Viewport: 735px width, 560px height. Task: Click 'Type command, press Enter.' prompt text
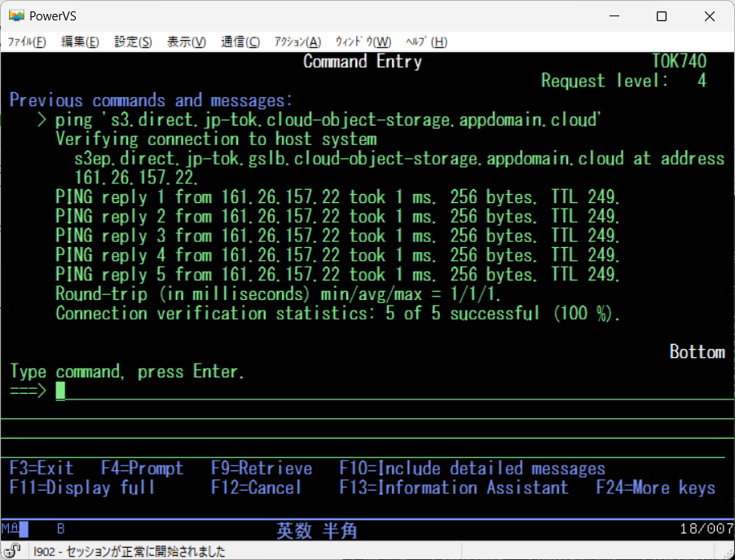[127, 372]
